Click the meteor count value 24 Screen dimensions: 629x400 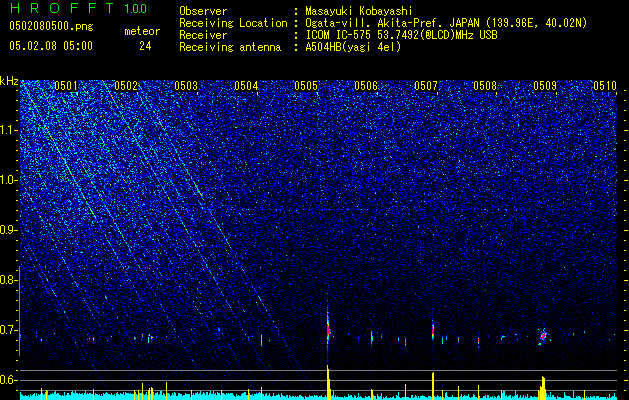[145, 46]
